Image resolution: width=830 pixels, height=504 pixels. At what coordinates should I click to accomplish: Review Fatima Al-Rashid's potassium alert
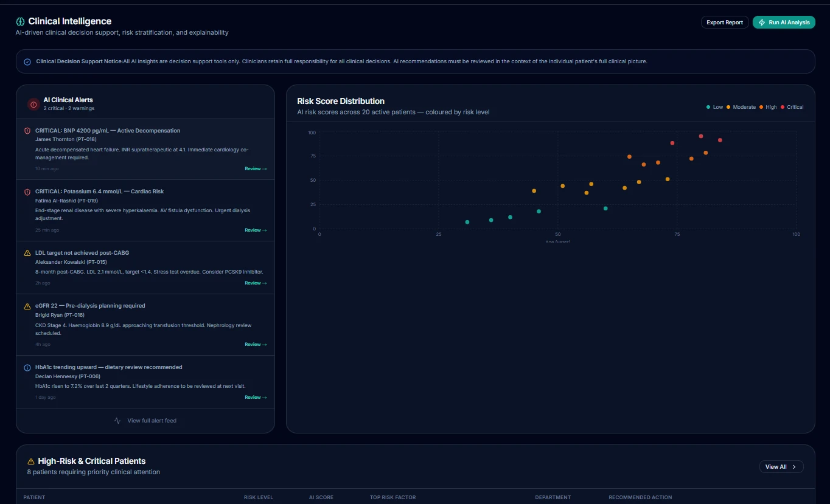tap(256, 230)
